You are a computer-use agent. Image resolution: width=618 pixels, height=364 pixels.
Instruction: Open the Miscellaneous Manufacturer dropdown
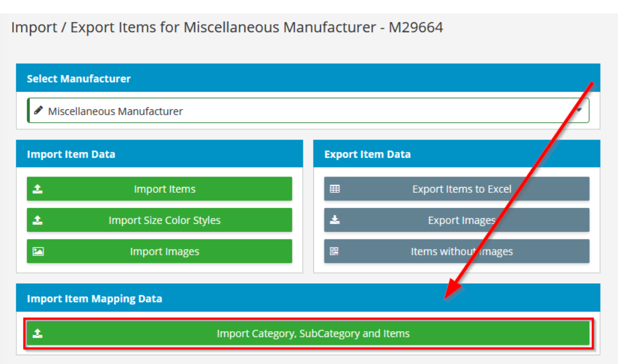point(309,110)
